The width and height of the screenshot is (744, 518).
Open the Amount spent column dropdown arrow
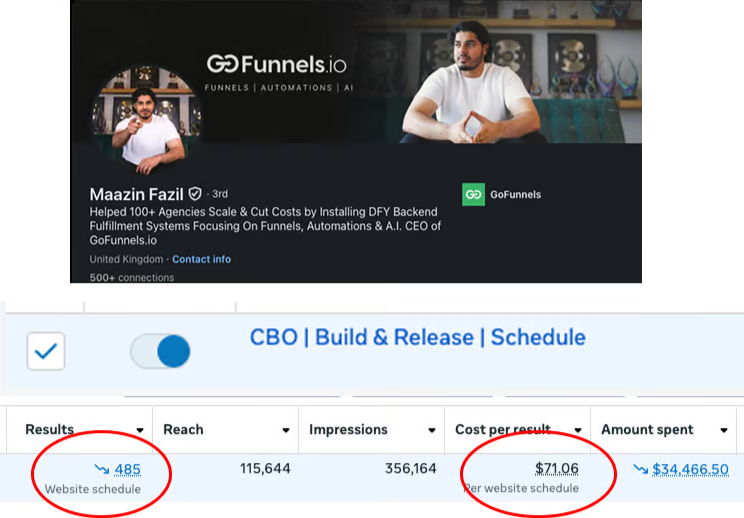(x=724, y=431)
